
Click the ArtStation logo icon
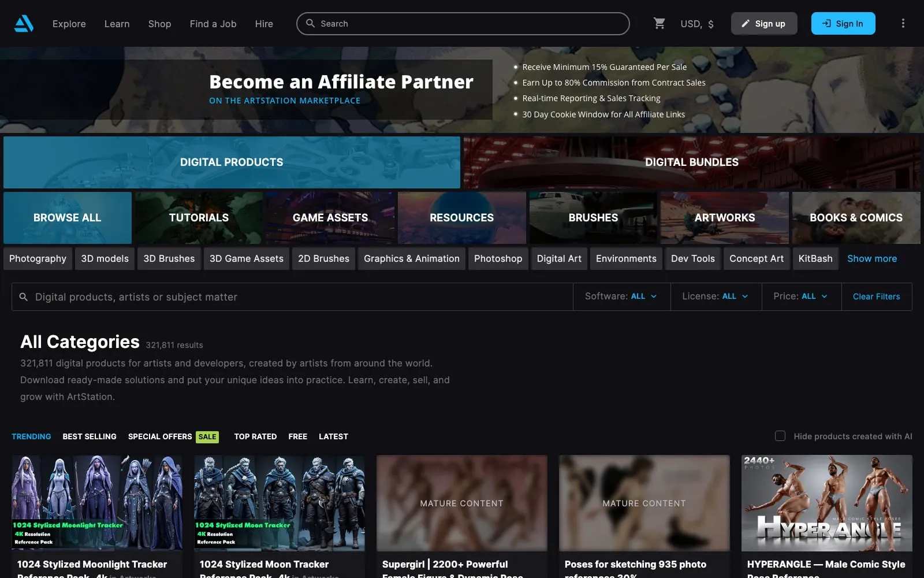point(24,24)
